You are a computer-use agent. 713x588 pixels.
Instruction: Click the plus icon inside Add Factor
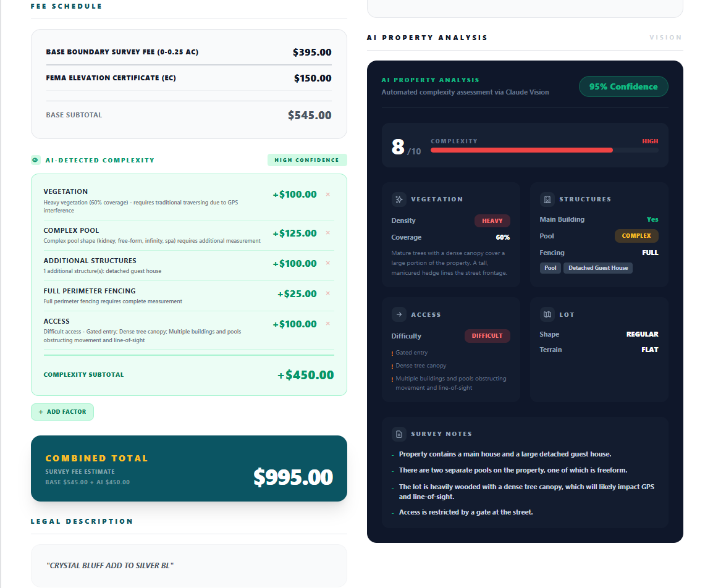(42, 412)
